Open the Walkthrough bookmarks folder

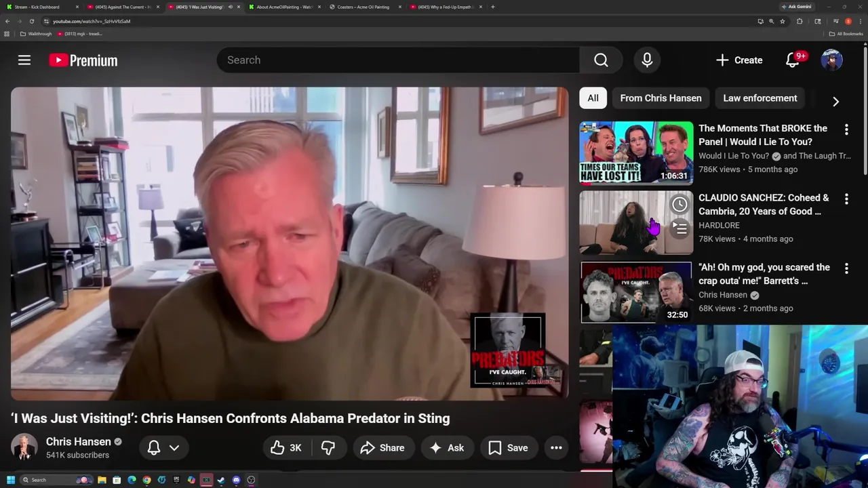point(36,34)
